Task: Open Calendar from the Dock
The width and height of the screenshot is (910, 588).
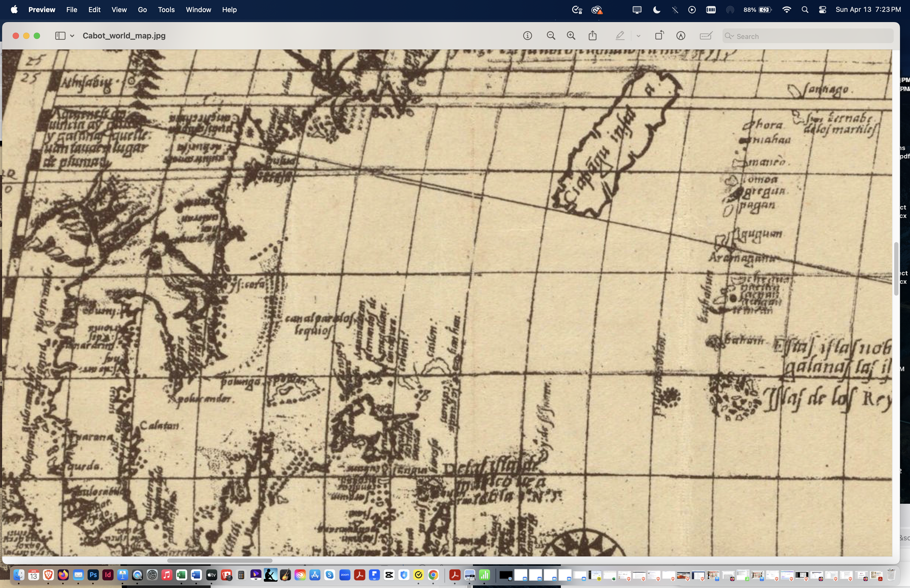Action: [x=34, y=575]
